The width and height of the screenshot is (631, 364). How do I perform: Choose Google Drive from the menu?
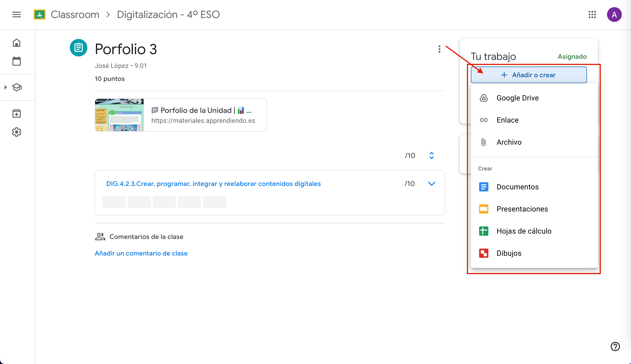517,98
